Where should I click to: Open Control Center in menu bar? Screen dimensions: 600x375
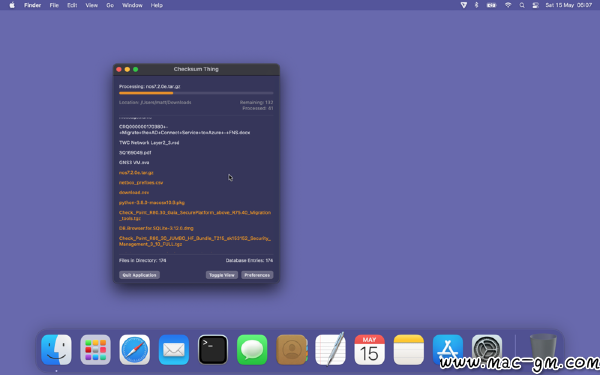(535, 5)
